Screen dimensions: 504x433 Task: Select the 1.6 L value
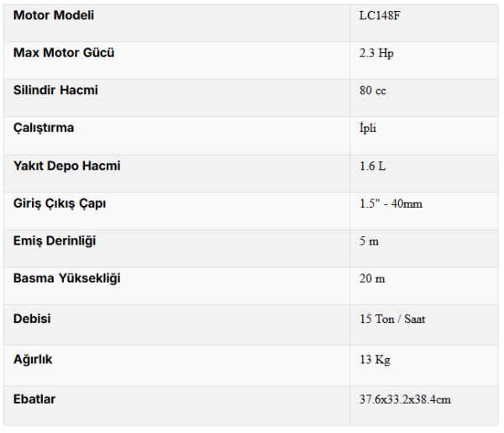372,166
